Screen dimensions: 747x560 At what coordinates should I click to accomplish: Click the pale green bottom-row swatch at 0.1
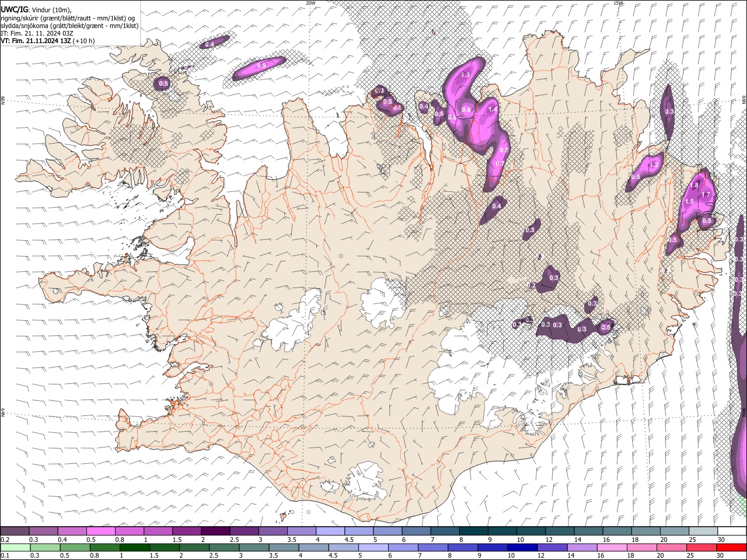[15, 547]
